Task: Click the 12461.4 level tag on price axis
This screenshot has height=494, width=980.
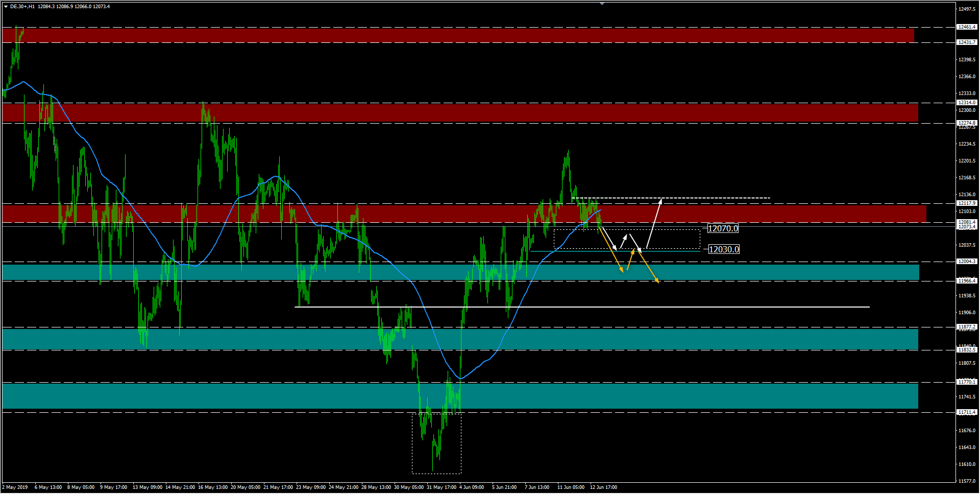Action: (x=967, y=27)
